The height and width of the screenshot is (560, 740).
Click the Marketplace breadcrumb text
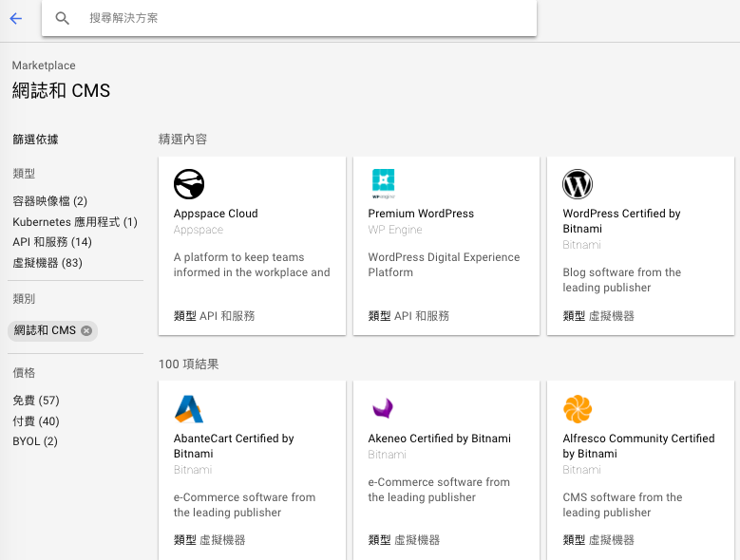click(44, 65)
